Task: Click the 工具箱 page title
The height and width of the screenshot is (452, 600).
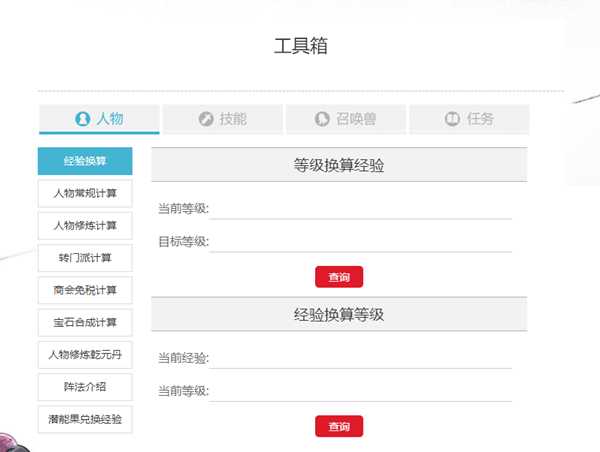Action: point(301,46)
